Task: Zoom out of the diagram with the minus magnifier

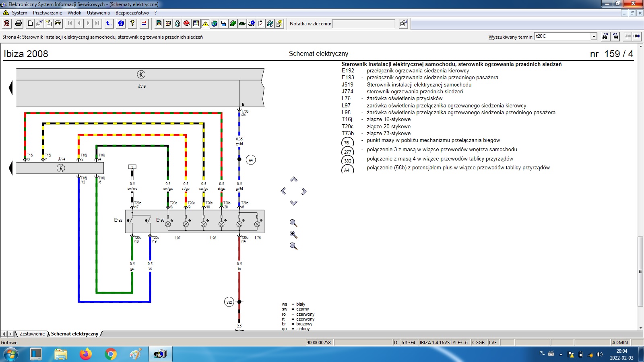Action: (293, 246)
